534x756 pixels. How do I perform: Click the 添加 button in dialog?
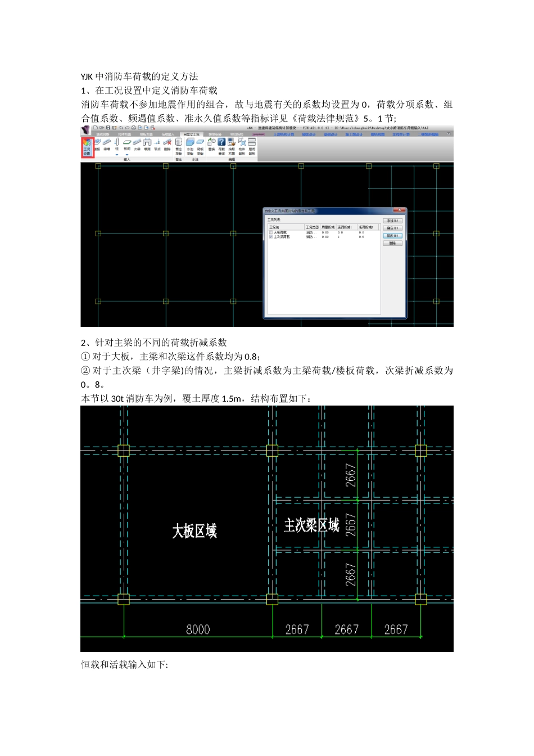point(392,220)
